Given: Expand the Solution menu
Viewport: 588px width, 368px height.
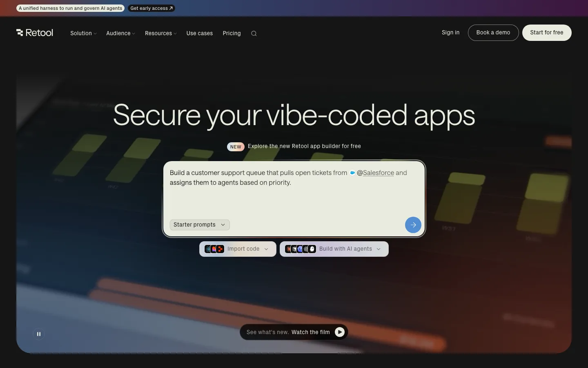Looking at the screenshot, I should pyautogui.click(x=83, y=33).
